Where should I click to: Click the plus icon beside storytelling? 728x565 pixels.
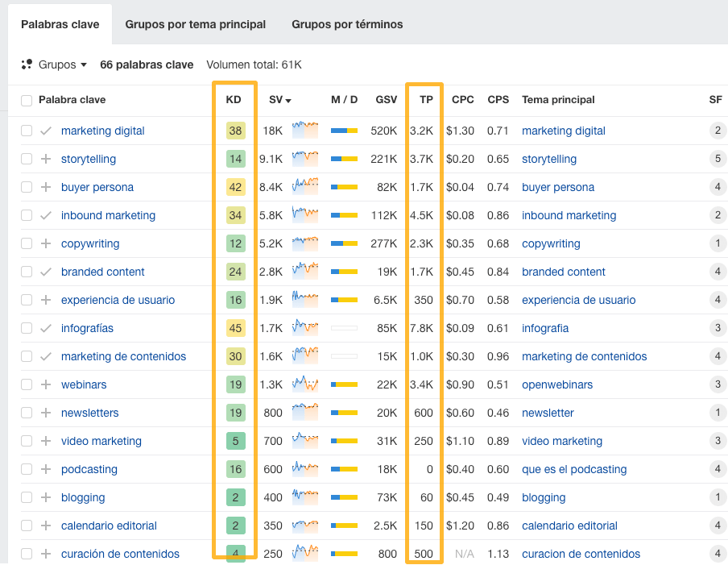(46, 159)
